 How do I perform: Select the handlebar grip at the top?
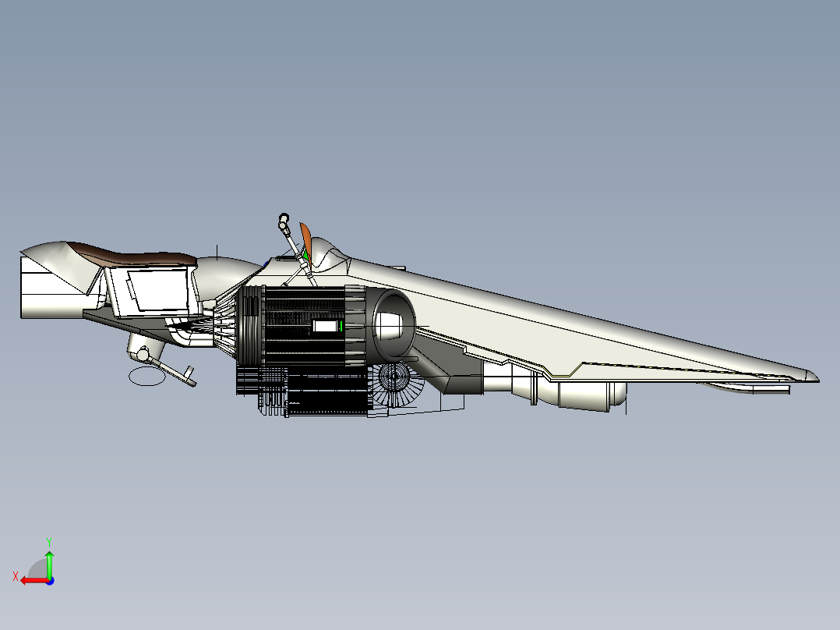(x=284, y=219)
